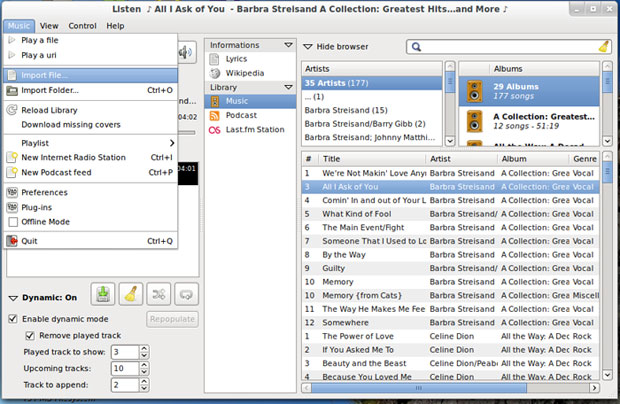
Task: Click Reload Library menu entry
Action: pos(91,110)
